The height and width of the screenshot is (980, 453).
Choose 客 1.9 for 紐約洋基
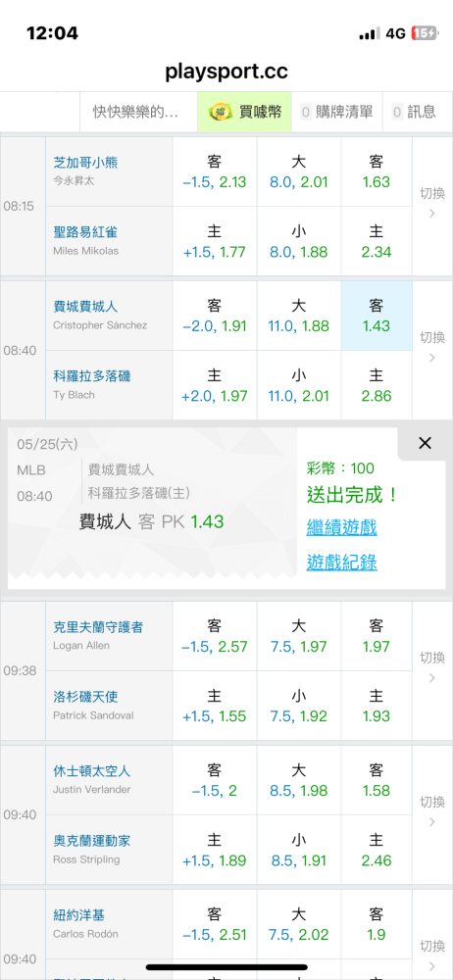[x=377, y=924]
